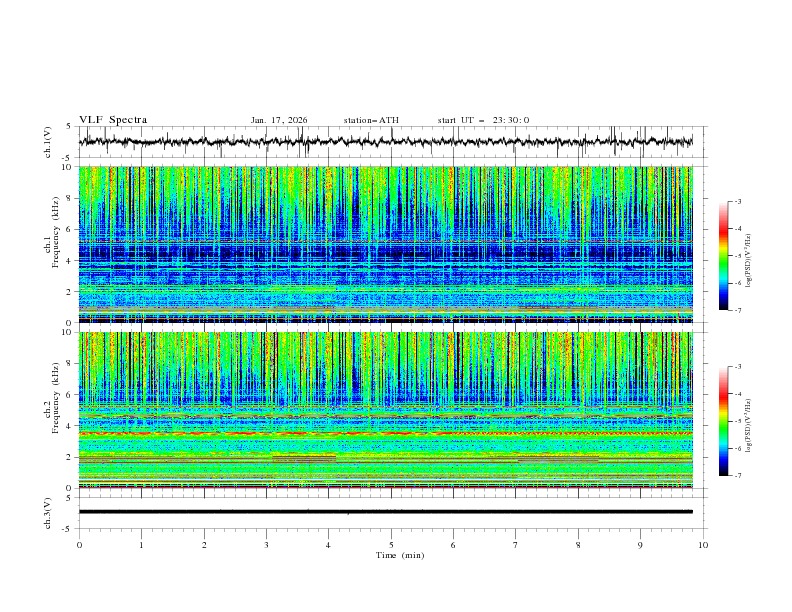Click the ch.2 color scale bar
The height and width of the screenshot is (612, 792).
724,421
